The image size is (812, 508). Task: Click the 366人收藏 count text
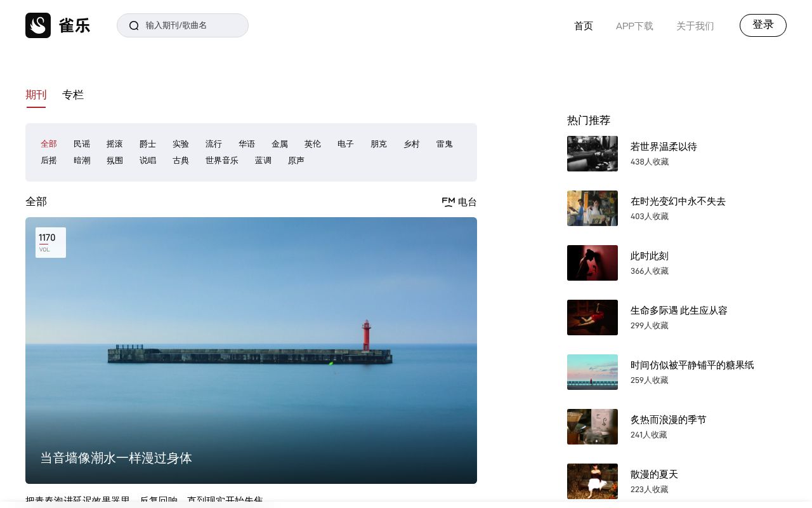650,271
